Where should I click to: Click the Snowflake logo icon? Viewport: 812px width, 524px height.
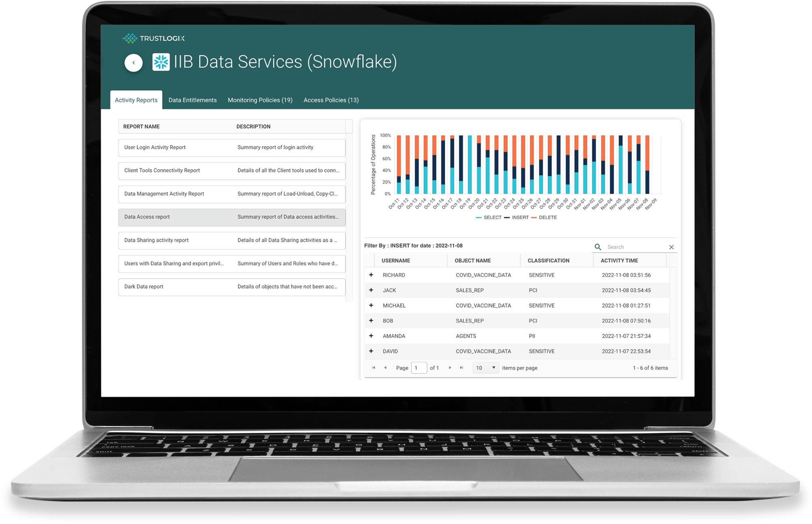point(161,62)
